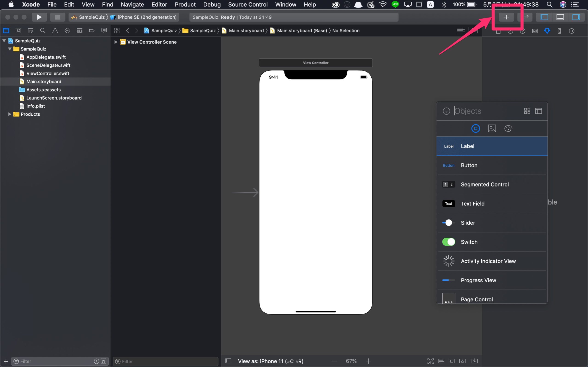
Task: Open the Size inspector ruler icon
Action: coord(559,31)
